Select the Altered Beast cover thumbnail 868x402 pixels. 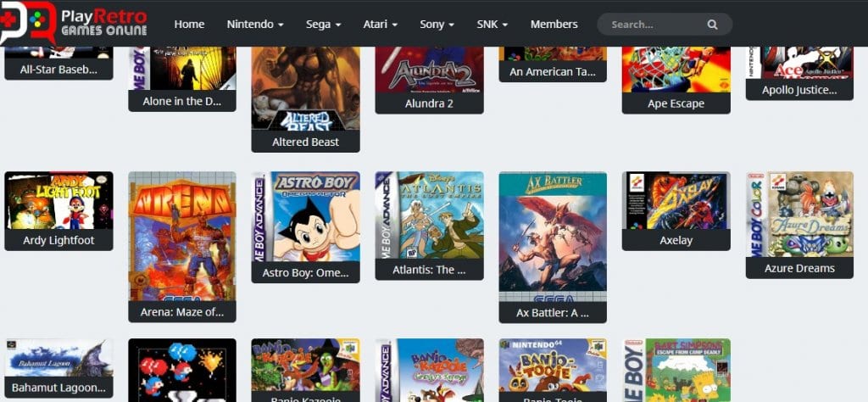point(305,88)
